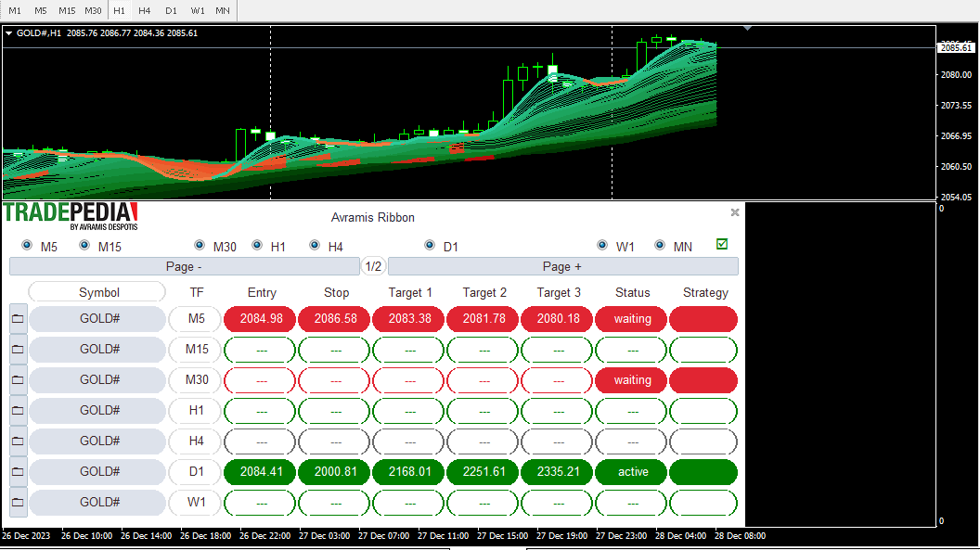
Task: Open the chart icon for GOLD# M5 row
Action: click(18, 319)
